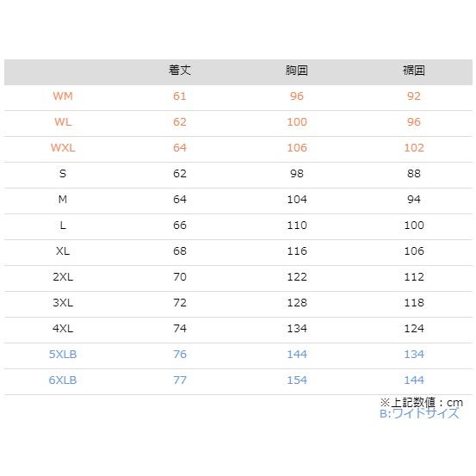
Task: Click the blue 6XLB size label
Action: 63,380
